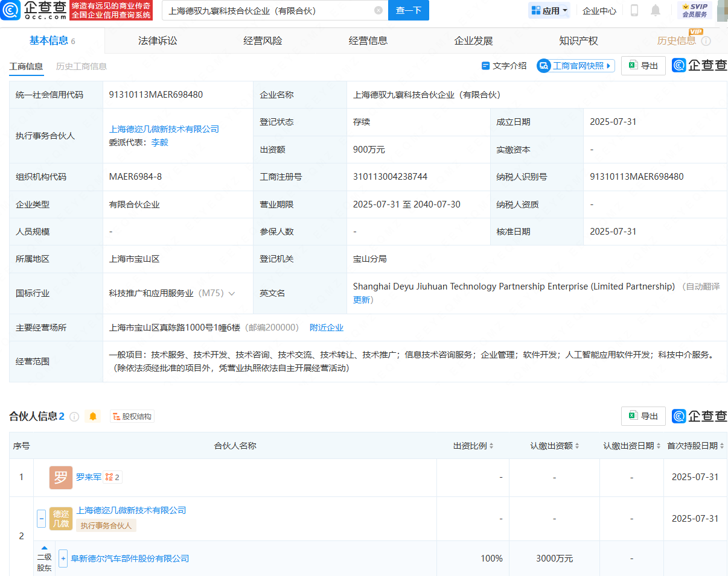Click info icon beside 合伙人信息
The width and height of the screenshot is (728, 576).
[74, 416]
